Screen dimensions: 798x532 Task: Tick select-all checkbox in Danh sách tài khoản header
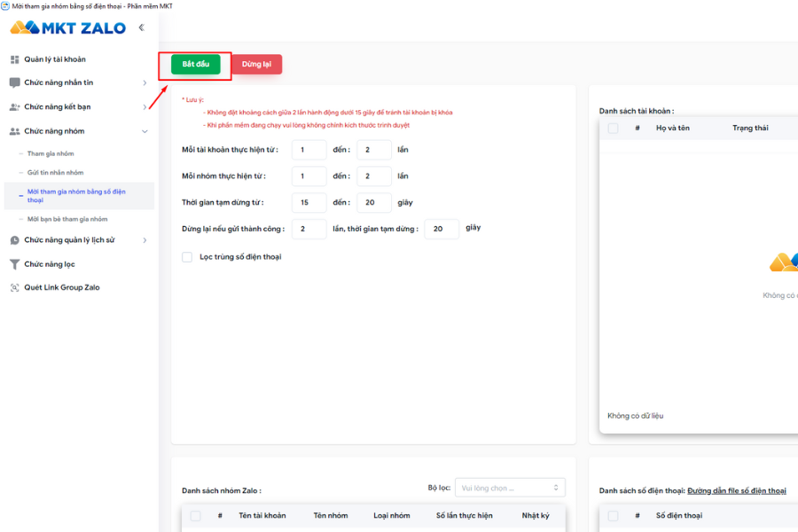click(614, 129)
